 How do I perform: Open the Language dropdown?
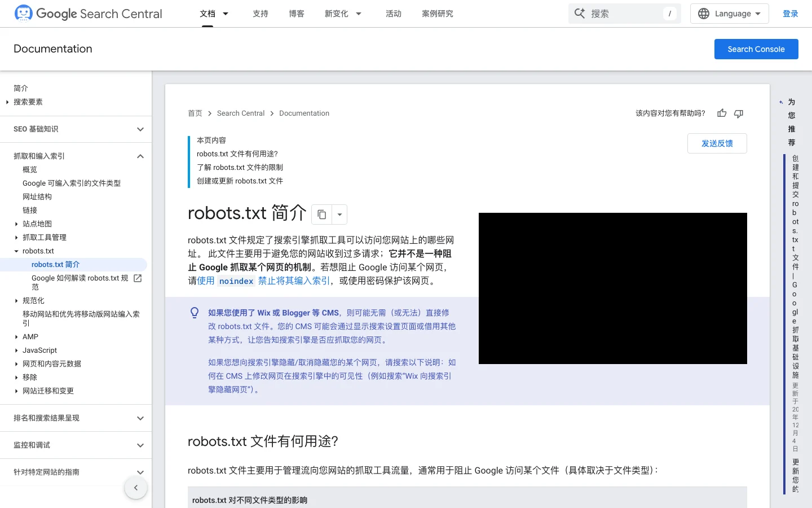pyautogui.click(x=730, y=14)
